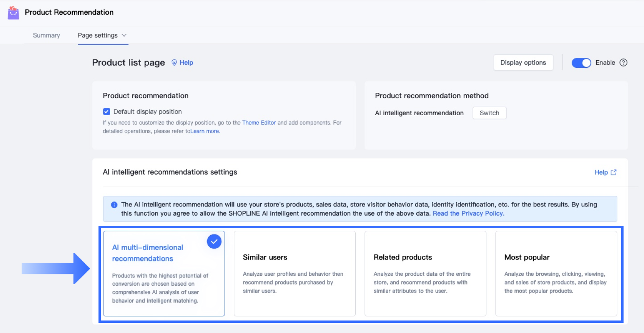644x333 pixels.
Task: Click the Product Recommendation app logo icon
Action: [x=13, y=13]
